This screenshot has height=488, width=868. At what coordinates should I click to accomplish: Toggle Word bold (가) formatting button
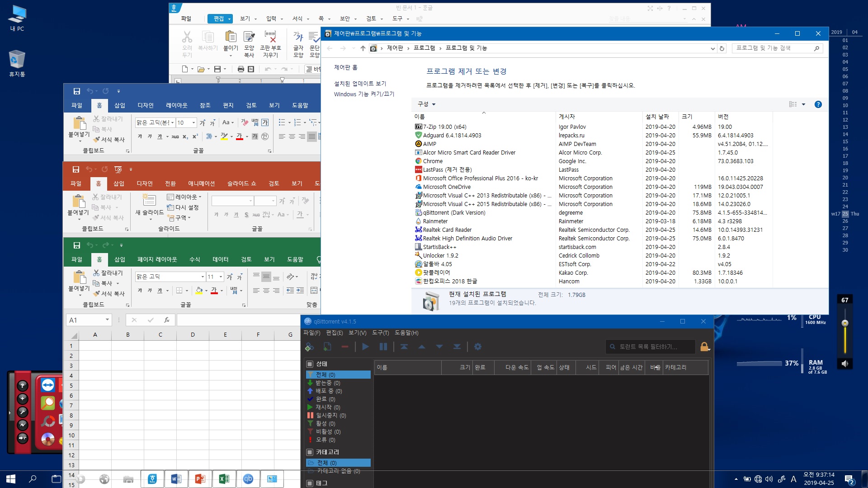click(x=140, y=136)
